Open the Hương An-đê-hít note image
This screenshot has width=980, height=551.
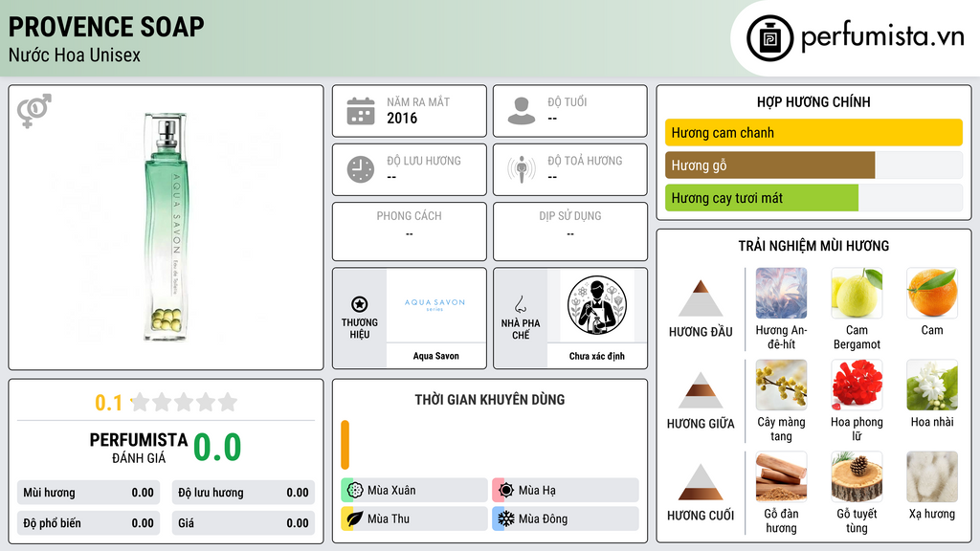click(x=781, y=294)
